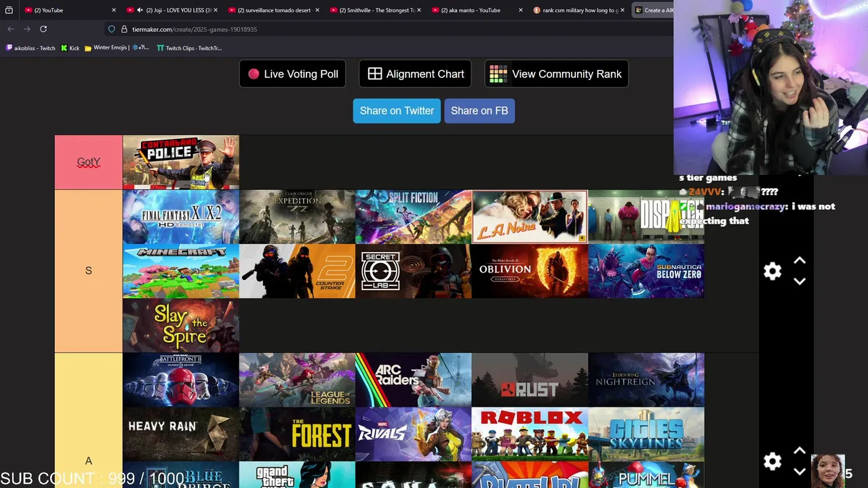The image size is (868, 488).
Task: Select the Slay the Spire tile
Action: click(181, 325)
